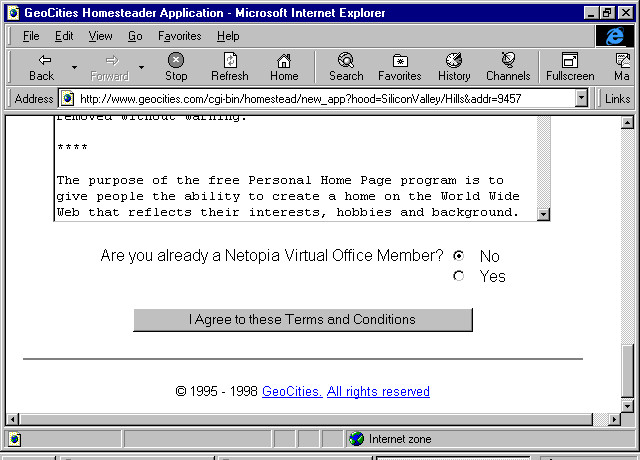Click the status bar page icon

tap(14, 439)
